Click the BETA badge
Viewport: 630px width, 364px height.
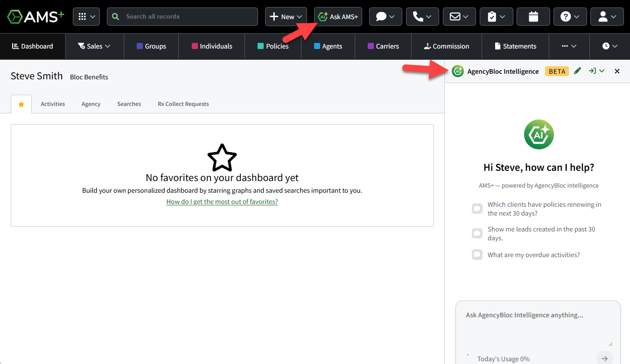tap(557, 71)
